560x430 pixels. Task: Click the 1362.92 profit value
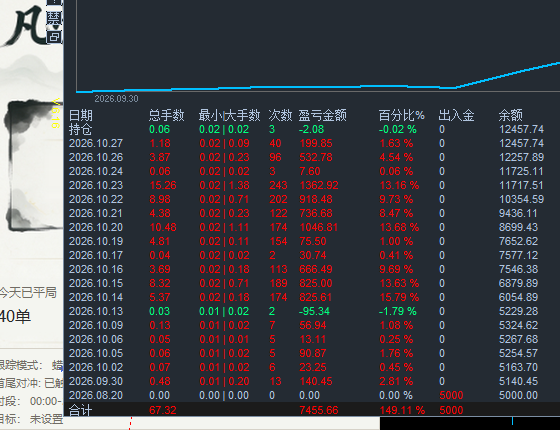tap(319, 185)
